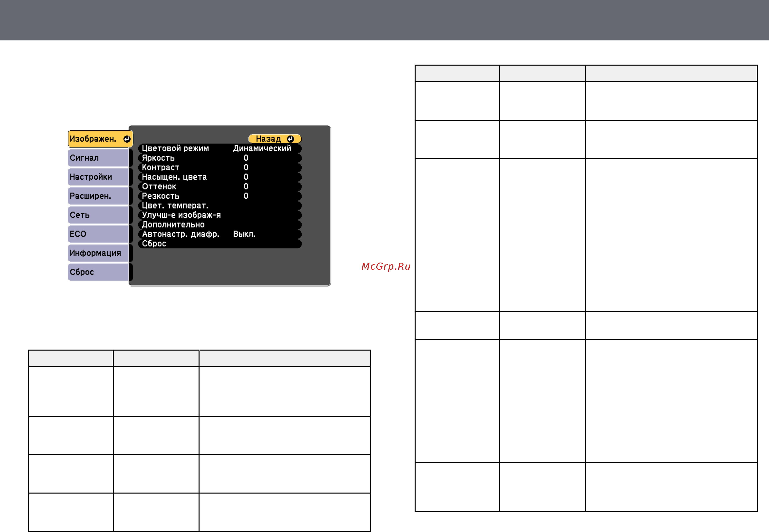Click the enter icon on Изображен. tab
Viewport: 769px width, 532px height.
pos(127,139)
